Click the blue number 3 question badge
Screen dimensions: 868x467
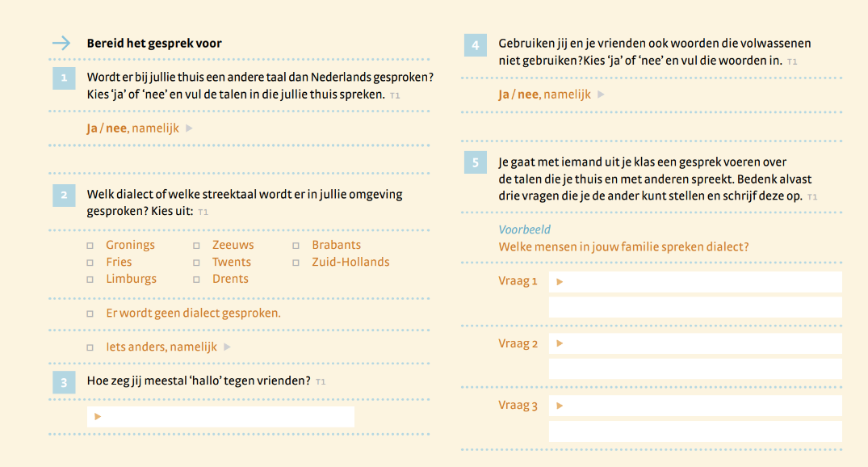pos(64,382)
